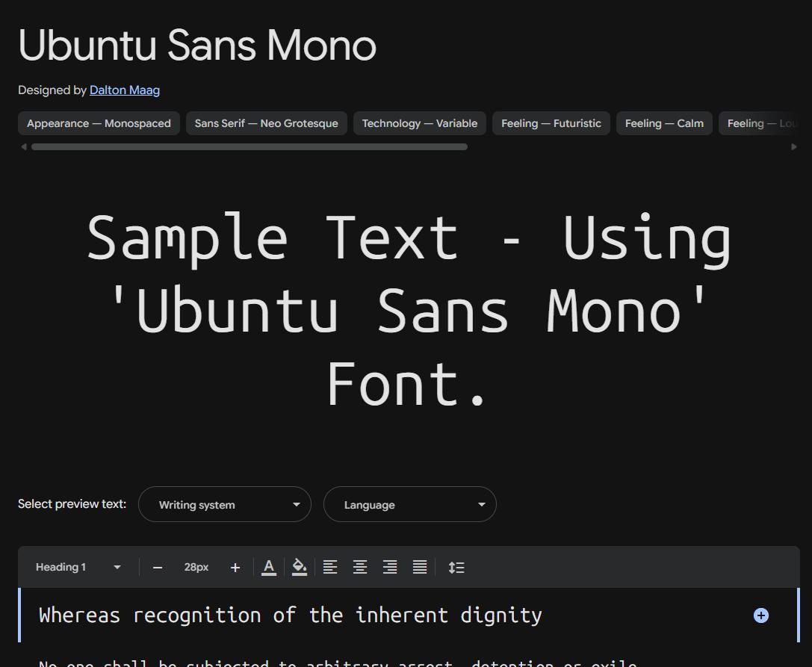Increase font size with plus button

click(235, 568)
